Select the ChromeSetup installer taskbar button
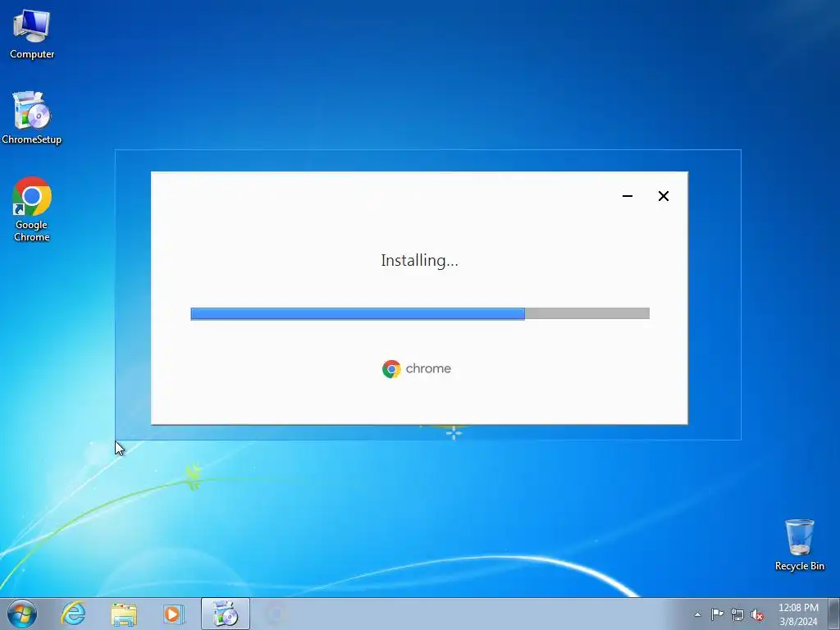The height and width of the screenshot is (630, 840). coord(226,614)
